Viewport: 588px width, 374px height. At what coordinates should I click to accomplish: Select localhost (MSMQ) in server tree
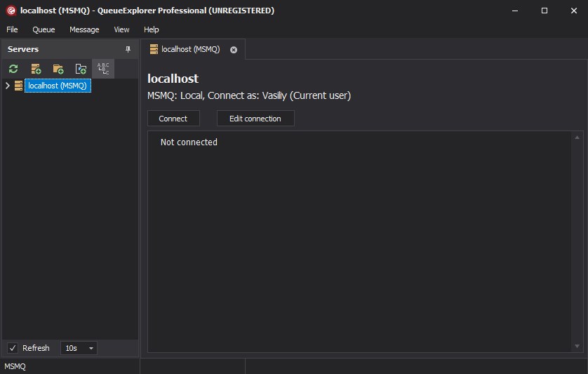(57, 86)
